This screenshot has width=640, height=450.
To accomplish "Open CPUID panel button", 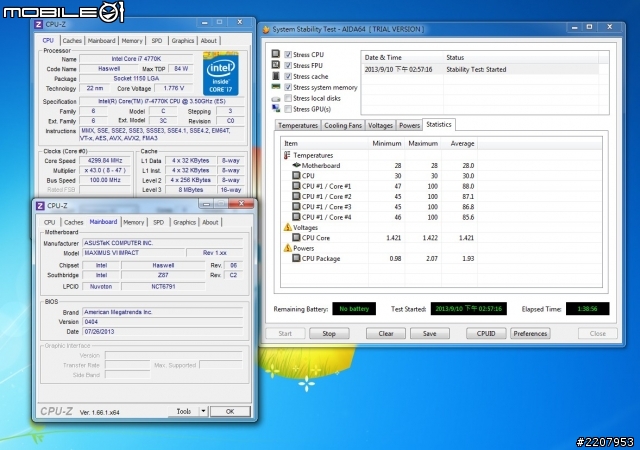I will [486, 334].
